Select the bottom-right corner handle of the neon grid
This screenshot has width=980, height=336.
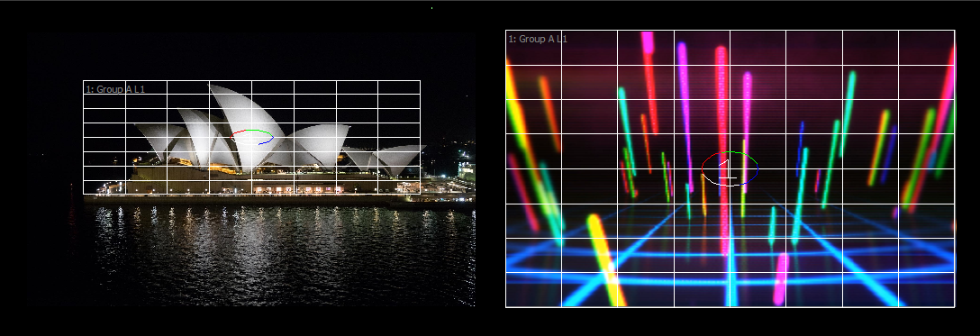pyautogui.click(x=955, y=307)
